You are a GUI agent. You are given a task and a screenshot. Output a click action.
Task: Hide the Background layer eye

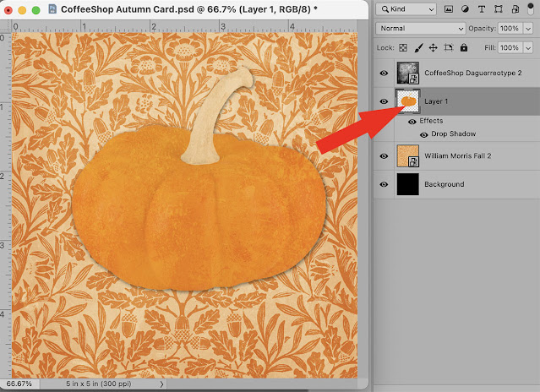(x=384, y=184)
